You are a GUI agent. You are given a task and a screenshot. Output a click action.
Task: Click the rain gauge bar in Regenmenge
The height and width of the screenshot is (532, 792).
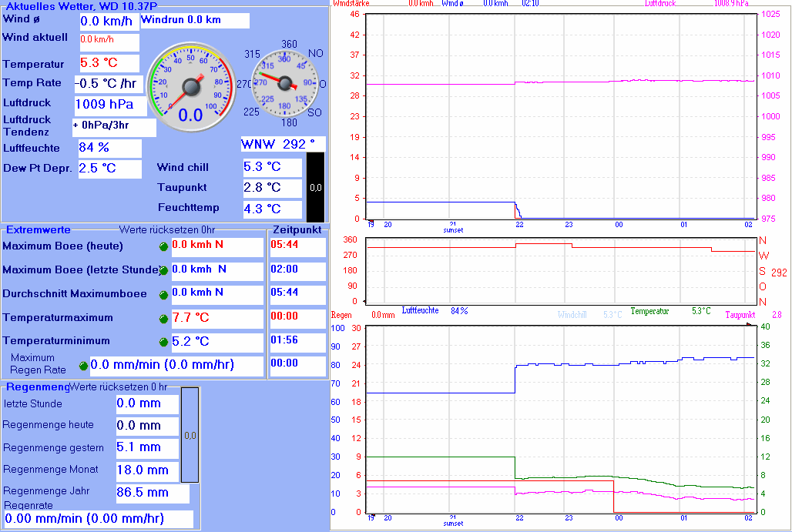pos(190,435)
